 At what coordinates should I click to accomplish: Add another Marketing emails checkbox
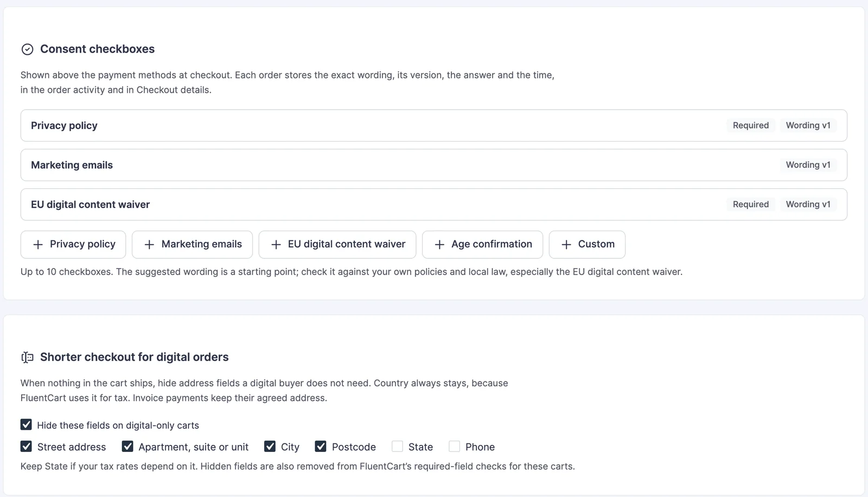(x=192, y=245)
